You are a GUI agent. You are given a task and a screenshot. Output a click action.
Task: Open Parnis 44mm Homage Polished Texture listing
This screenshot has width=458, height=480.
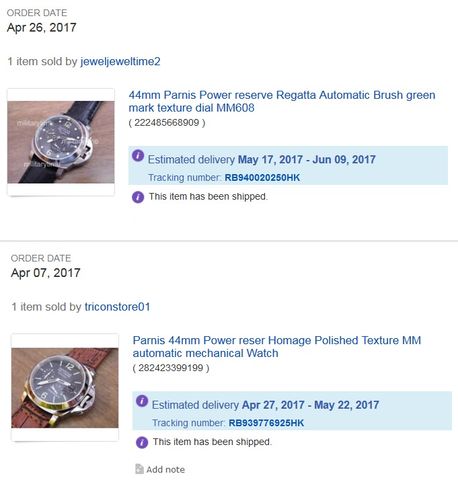tap(277, 347)
